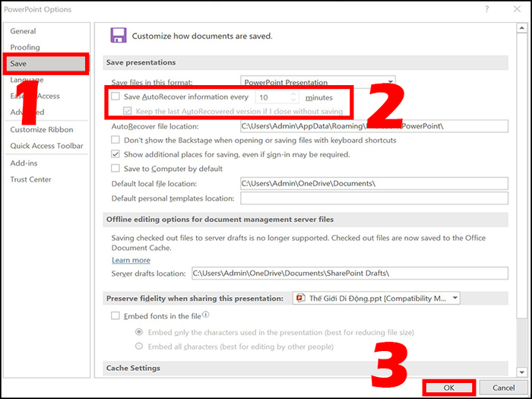Increase AutoRecover minutes with up arrow
The height and width of the screenshot is (399, 532).
pos(293,95)
